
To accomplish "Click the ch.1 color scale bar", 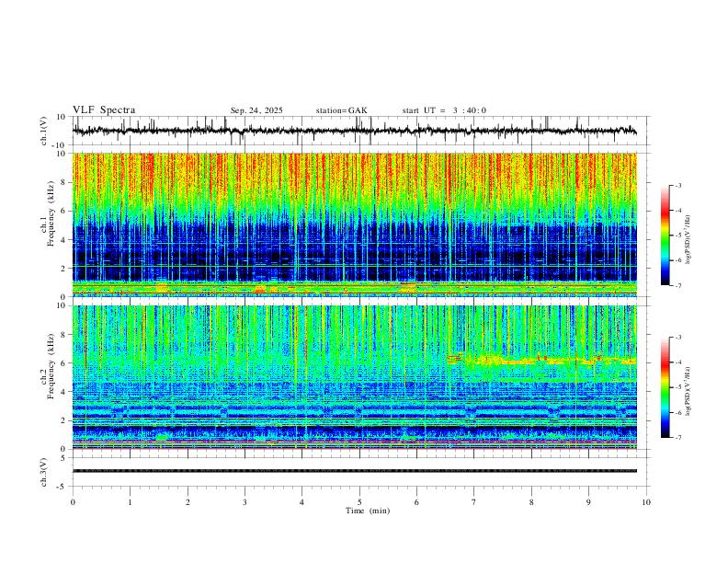I will (665, 235).
